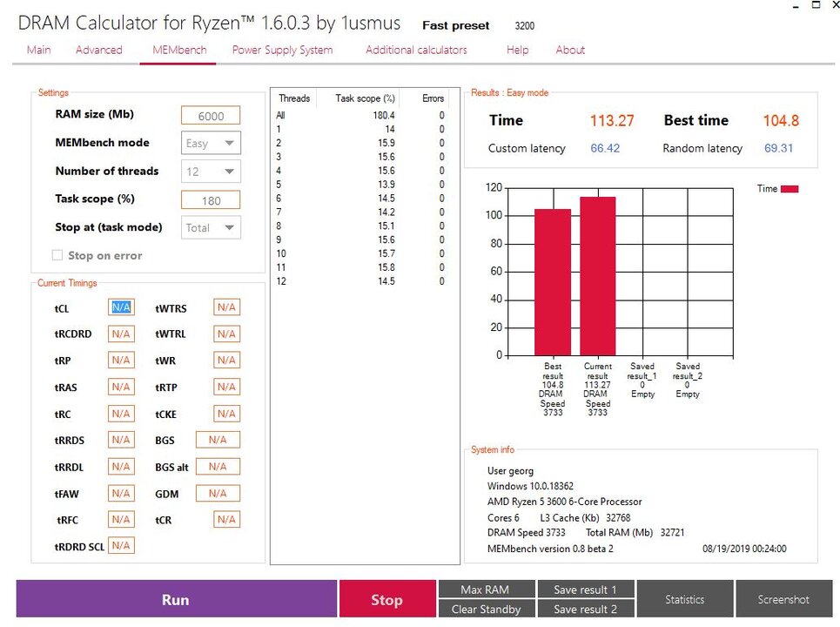
Task: Click the RAM size (Mb) input field
Action: tap(211, 116)
